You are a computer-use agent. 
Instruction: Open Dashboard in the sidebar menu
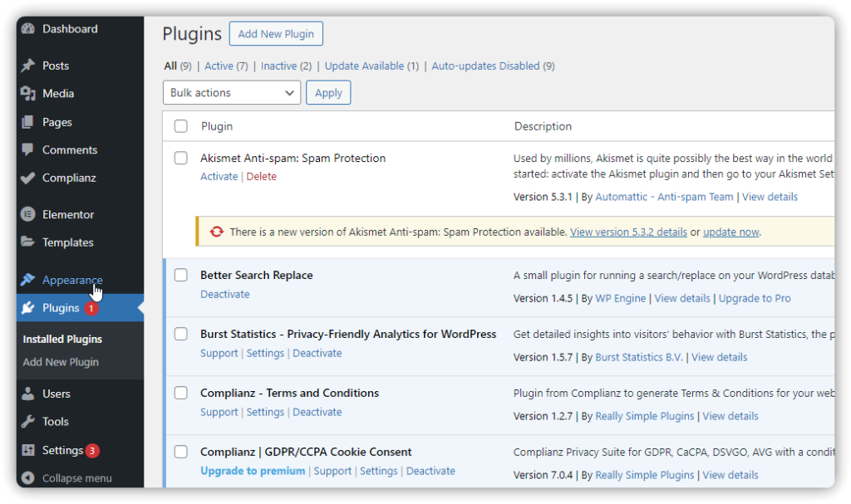click(x=70, y=29)
